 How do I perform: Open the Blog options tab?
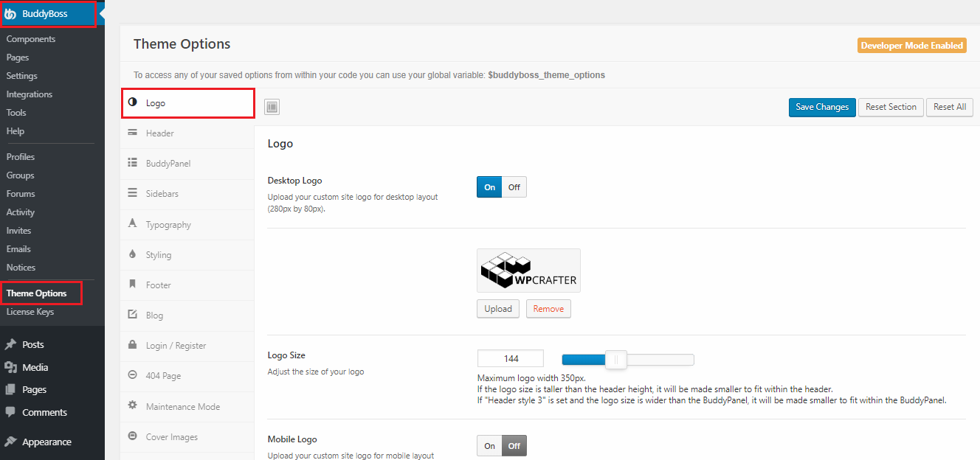click(x=187, y=316)
